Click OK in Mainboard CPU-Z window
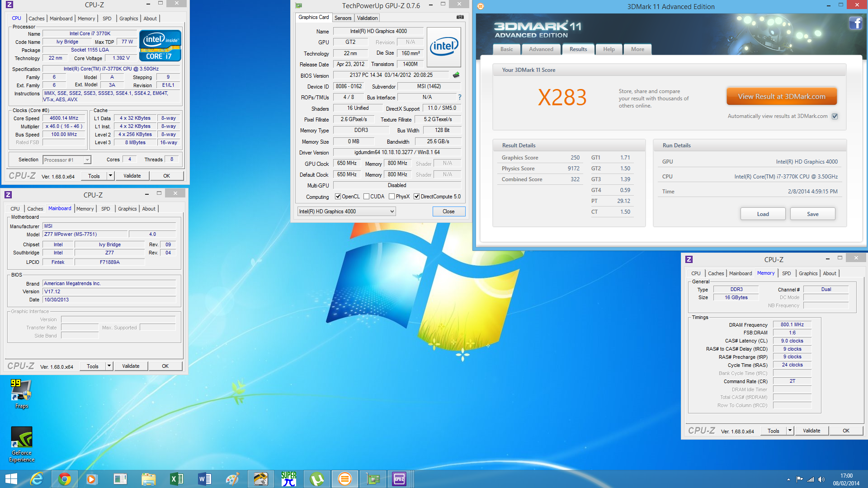Image resolution: width=868 pixels, height=488 pixels. [165, 366]
